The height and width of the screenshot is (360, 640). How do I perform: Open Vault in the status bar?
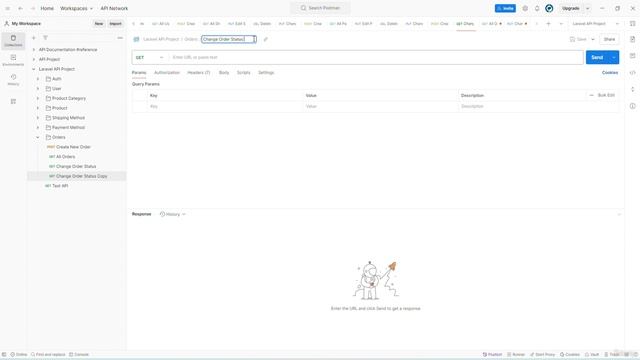(592, 355)
